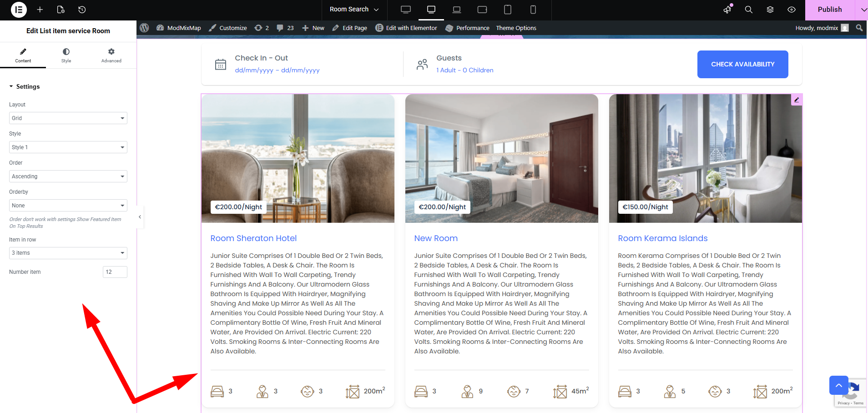Toggle the Preview Changes eye icon
This screenshot has height=413, width=868.
[x=792, y=10]
